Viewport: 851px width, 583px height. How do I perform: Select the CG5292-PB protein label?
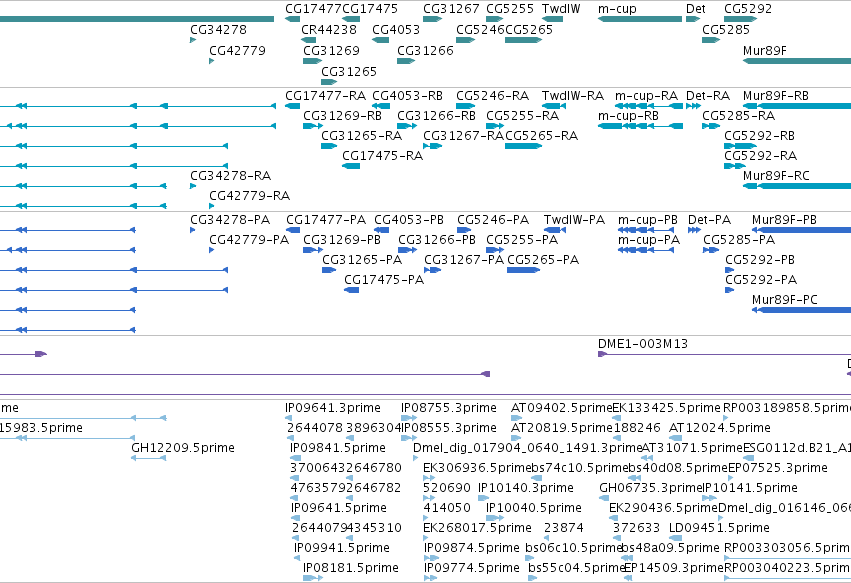760,260
